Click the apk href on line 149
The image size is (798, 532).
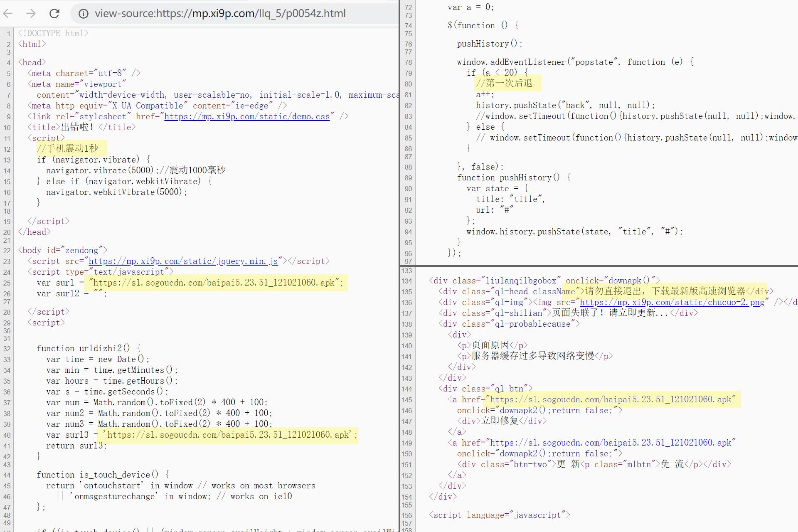(x=612, y=443)
